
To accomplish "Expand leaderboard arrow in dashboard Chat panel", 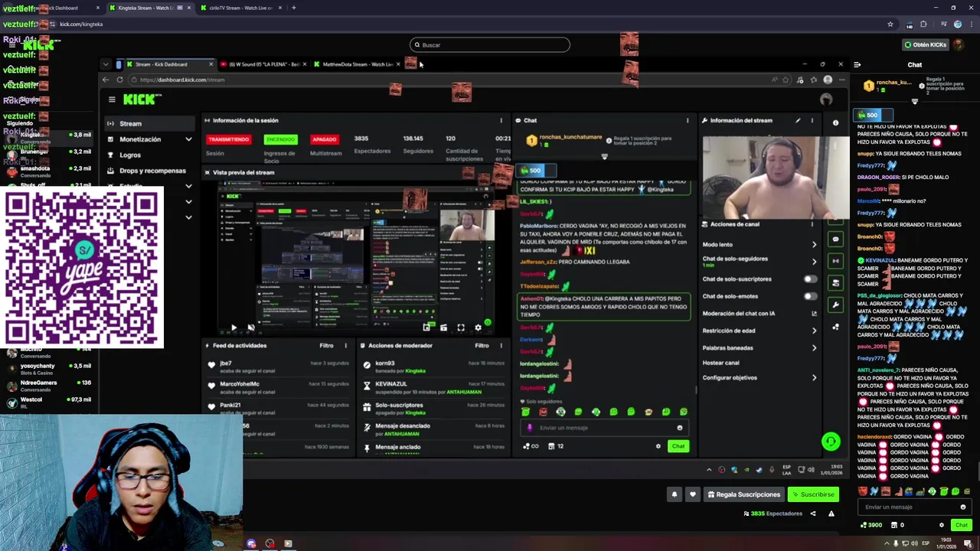I will [604, 156].
